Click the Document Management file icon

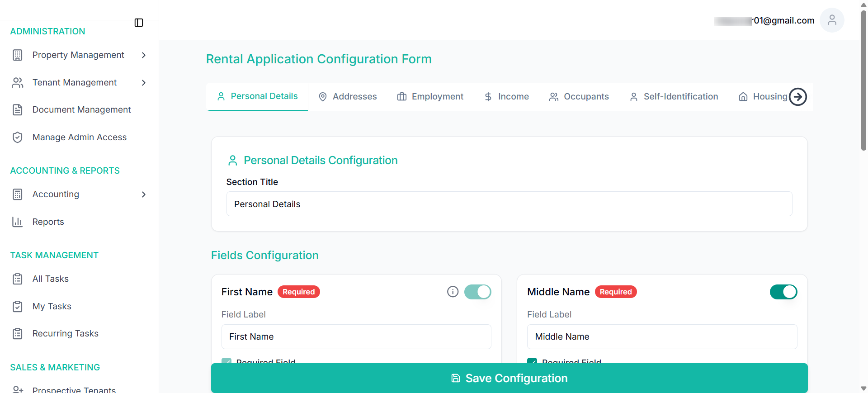click(x=18, y=110)
